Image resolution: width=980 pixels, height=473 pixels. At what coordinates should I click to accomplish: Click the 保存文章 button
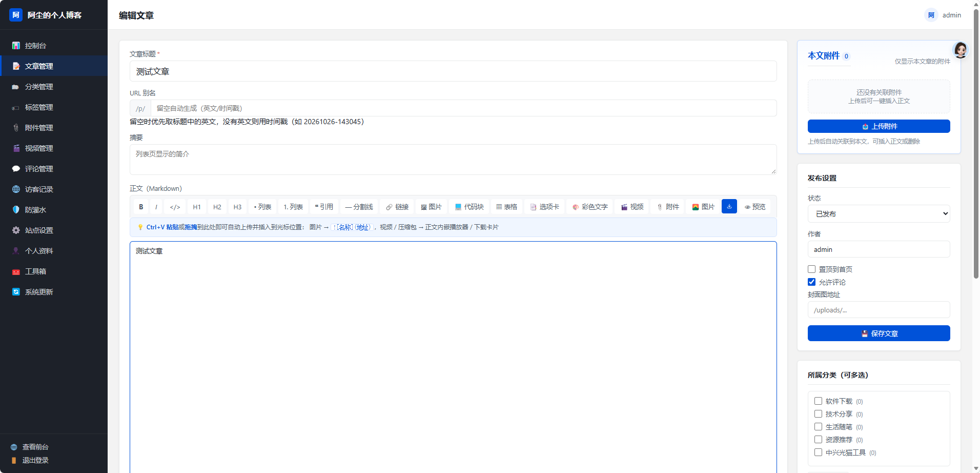pyautogui.click(x=879, y=333)
